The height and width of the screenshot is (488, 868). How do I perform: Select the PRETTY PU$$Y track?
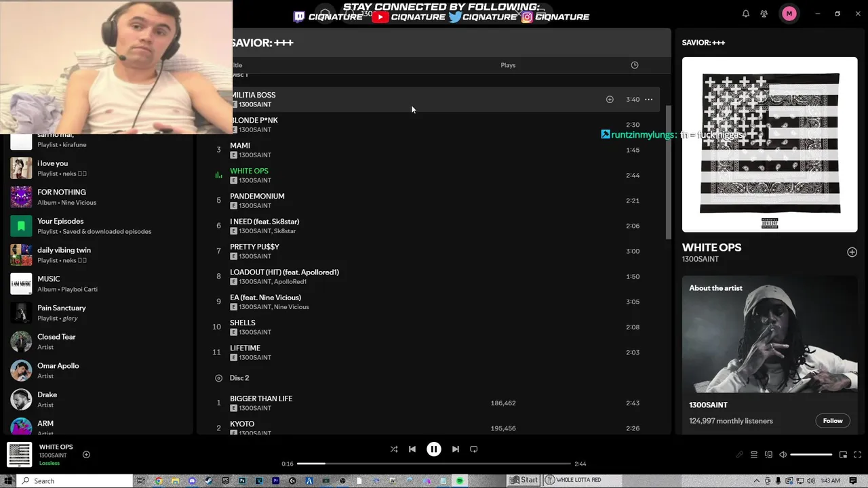(434, 251)
